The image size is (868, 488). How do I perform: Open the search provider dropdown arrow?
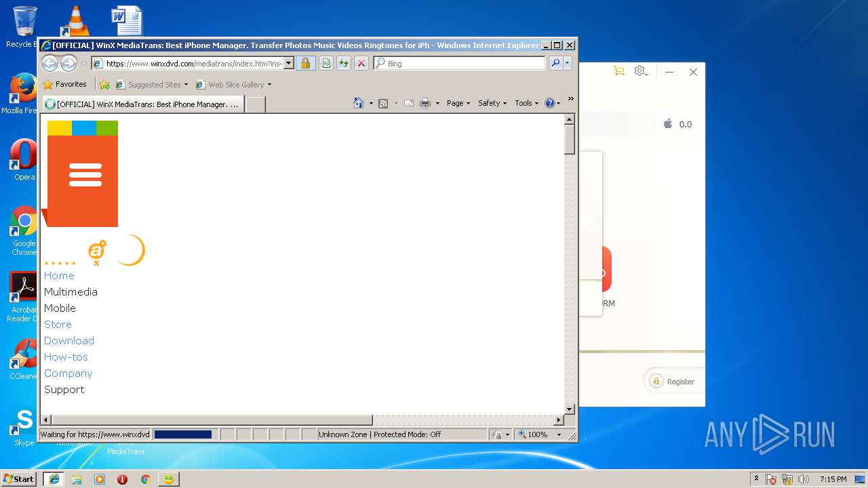[x=568, y=63]
